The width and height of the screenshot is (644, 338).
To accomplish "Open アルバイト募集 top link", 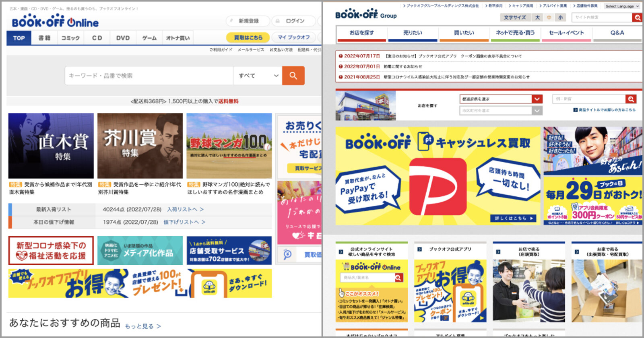I will click(x=553, y=6).
